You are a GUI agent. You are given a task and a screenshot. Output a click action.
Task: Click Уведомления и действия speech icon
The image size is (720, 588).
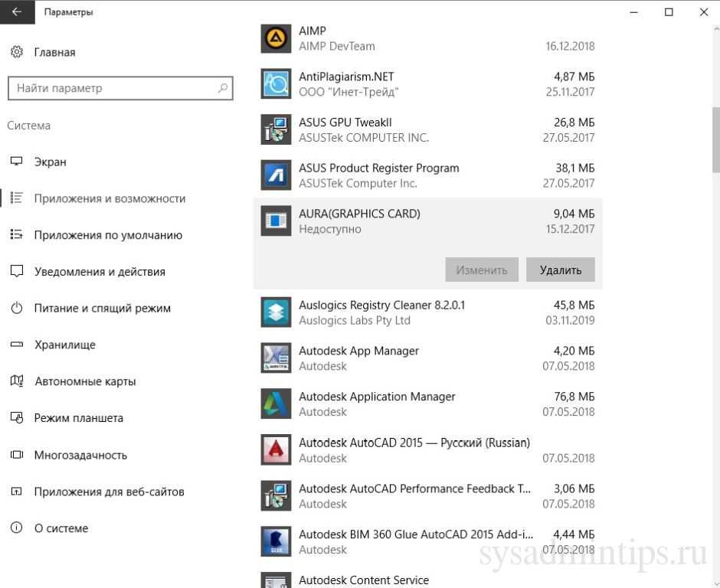[17, 271]
